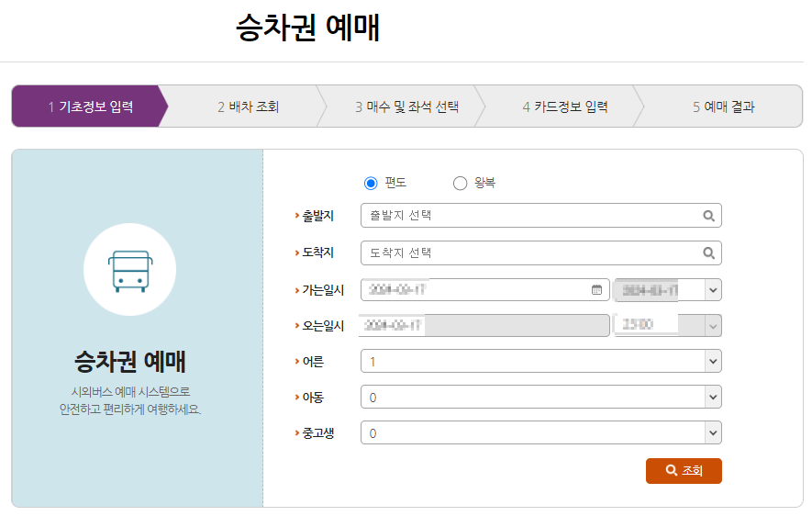Open the 아동 child count dropdown

tap(540, 397)
